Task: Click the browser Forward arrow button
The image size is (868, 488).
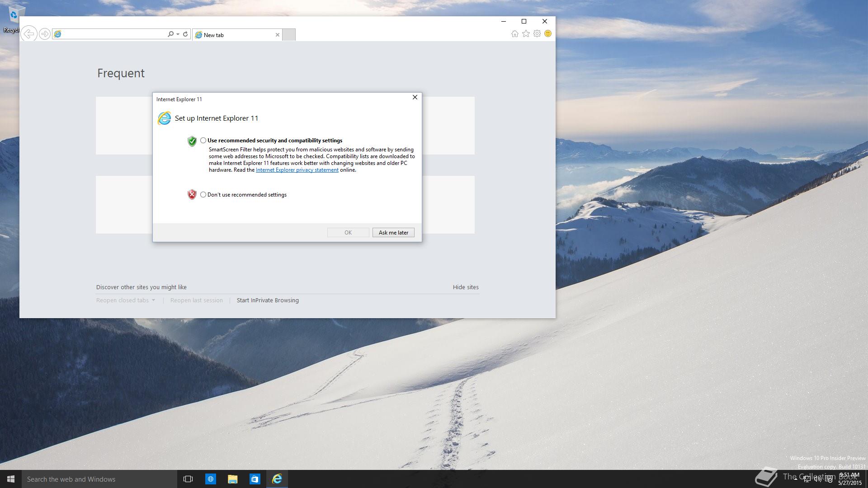Action: coord(44,34)
